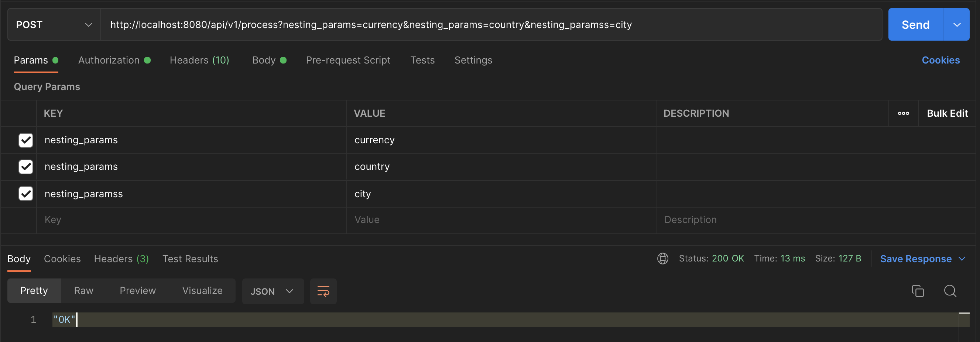The image size is (980, 342).
Task: Click the Send button
Action: (x=916, y=25)
